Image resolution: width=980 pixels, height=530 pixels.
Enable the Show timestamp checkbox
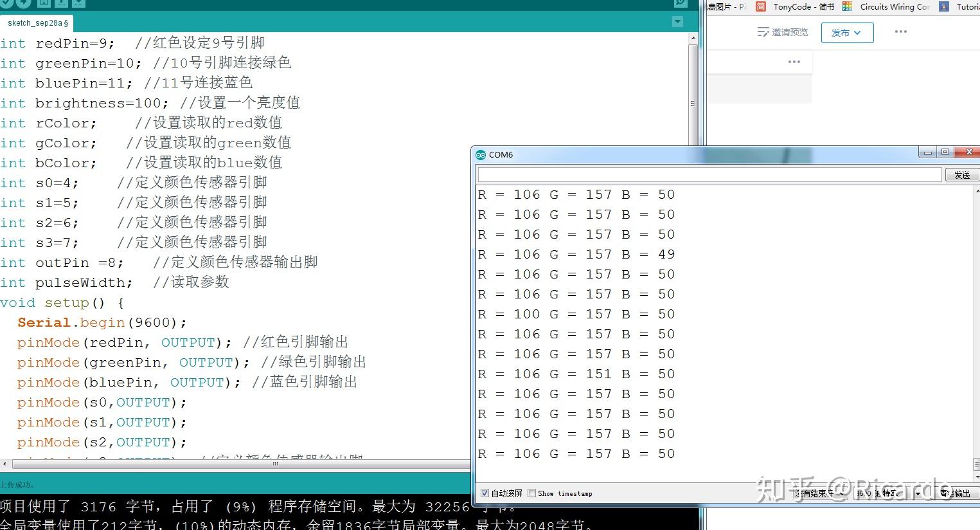[x=533, y=493]
